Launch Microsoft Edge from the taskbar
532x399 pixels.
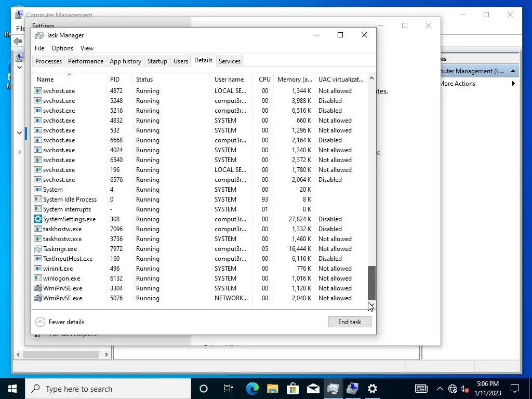(252, 389)
